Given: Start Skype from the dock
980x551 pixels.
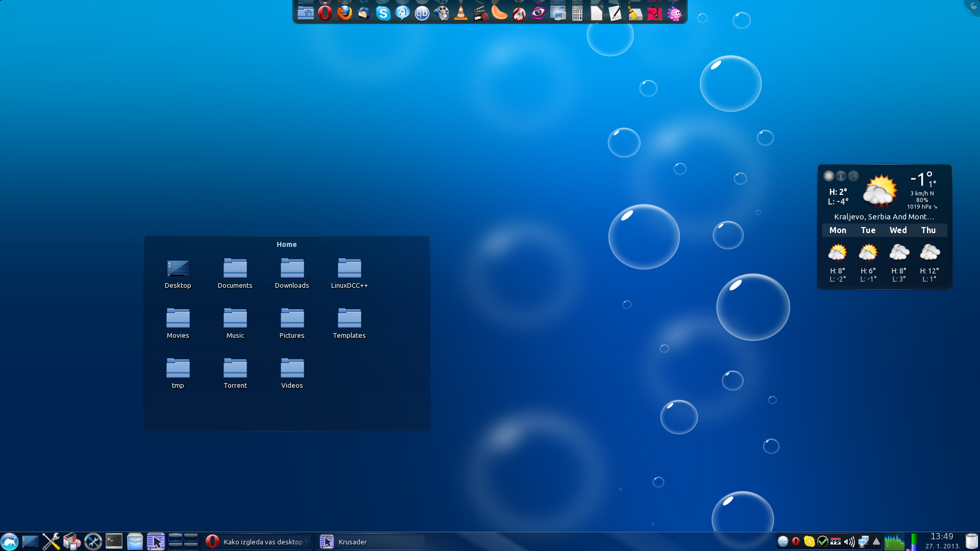Looking at the screenshot, I should pos(383,13).
